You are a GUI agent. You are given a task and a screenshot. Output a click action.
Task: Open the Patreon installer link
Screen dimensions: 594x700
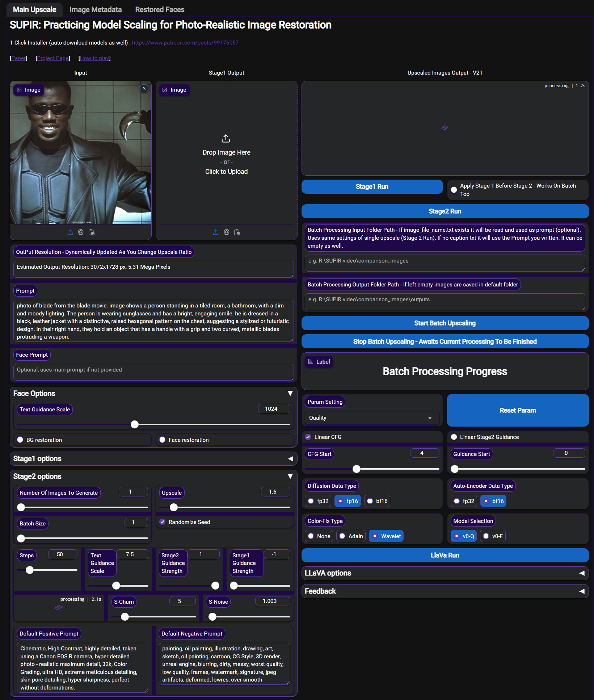185,43
